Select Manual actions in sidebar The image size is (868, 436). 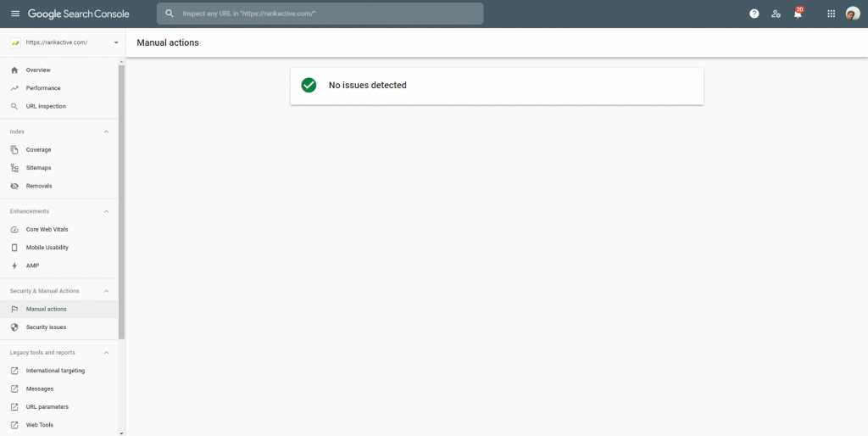(58, 309)
